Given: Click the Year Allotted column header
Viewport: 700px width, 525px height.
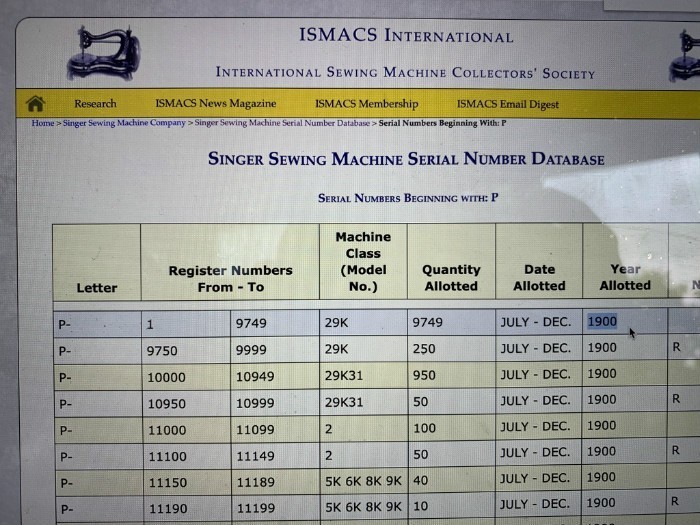Looking at the screenshot, I should [625, 277].
